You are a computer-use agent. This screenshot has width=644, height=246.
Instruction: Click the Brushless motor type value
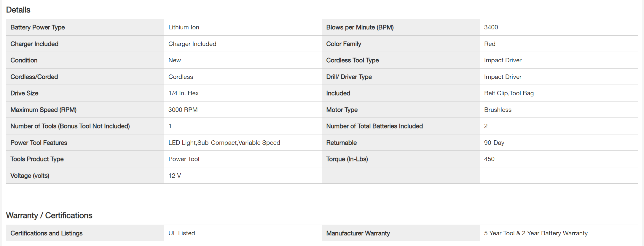tap(498, 110)
